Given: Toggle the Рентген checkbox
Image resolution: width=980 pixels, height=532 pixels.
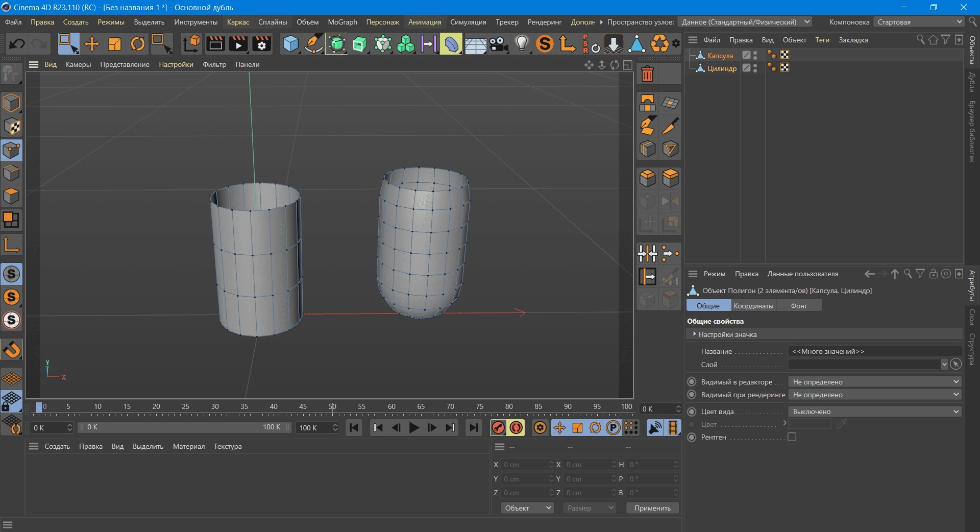Looking at the screenshot, I should pos(792,437).
